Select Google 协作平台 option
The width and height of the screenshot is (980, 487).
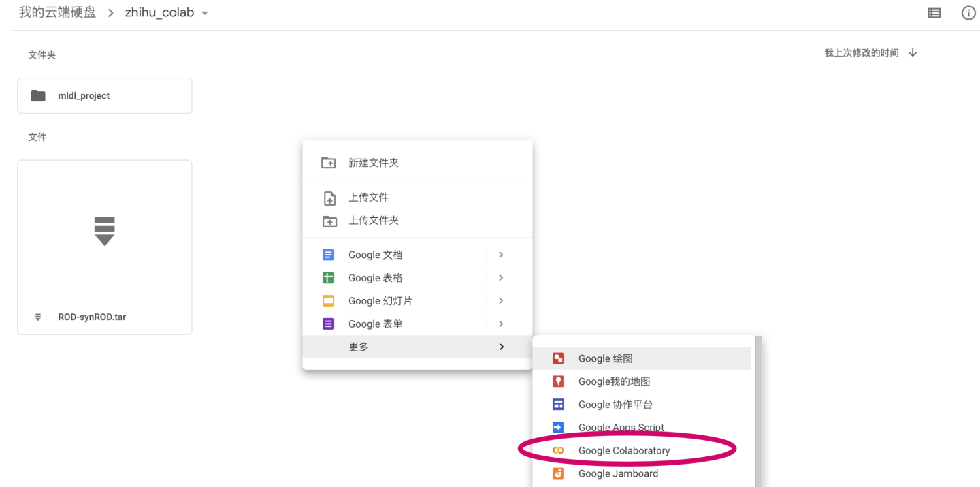pos(615,404)
